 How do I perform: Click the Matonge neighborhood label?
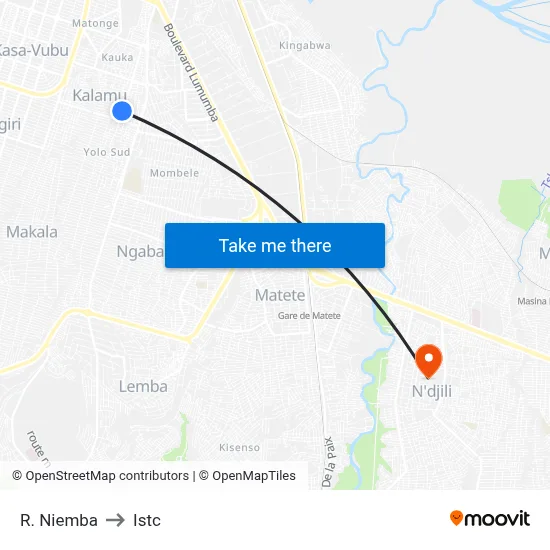95,23
